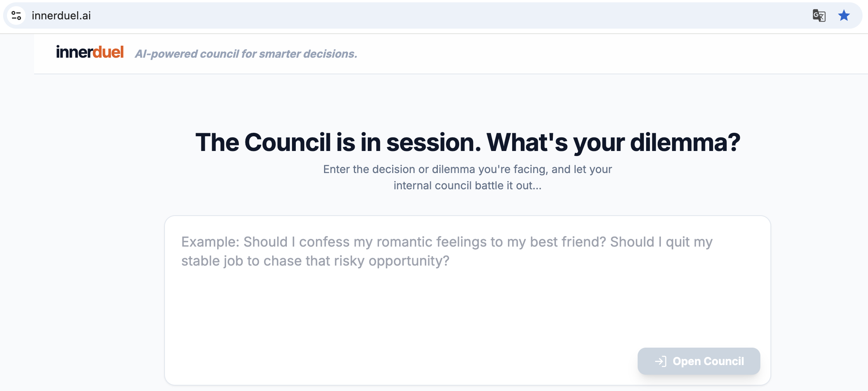Click the "innerduel.ai" URL text
Image resolution: width=868 pixels, height=391 pixels.
61,15
